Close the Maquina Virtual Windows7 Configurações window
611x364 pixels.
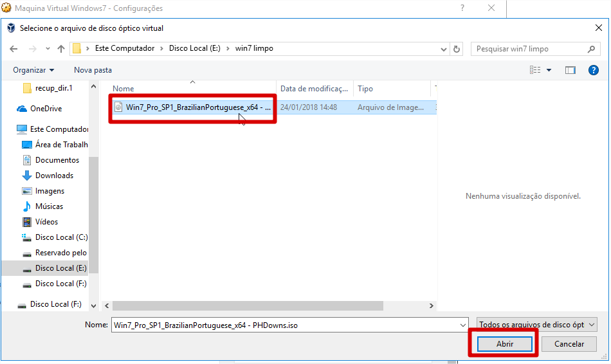[491, 8]
